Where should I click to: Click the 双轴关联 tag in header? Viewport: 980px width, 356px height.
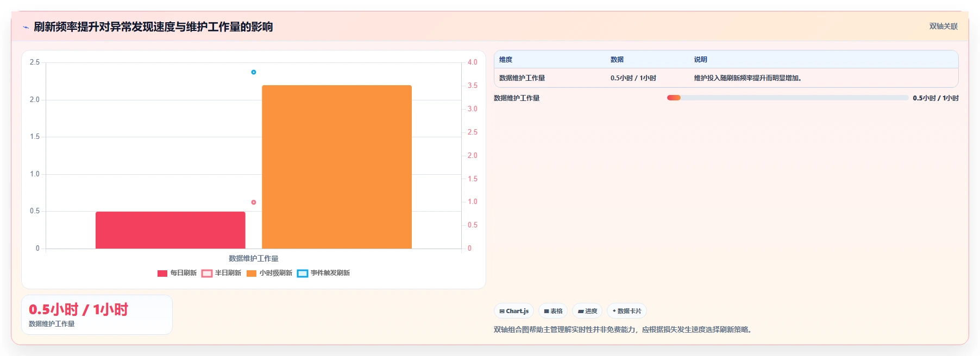point(943,26)
